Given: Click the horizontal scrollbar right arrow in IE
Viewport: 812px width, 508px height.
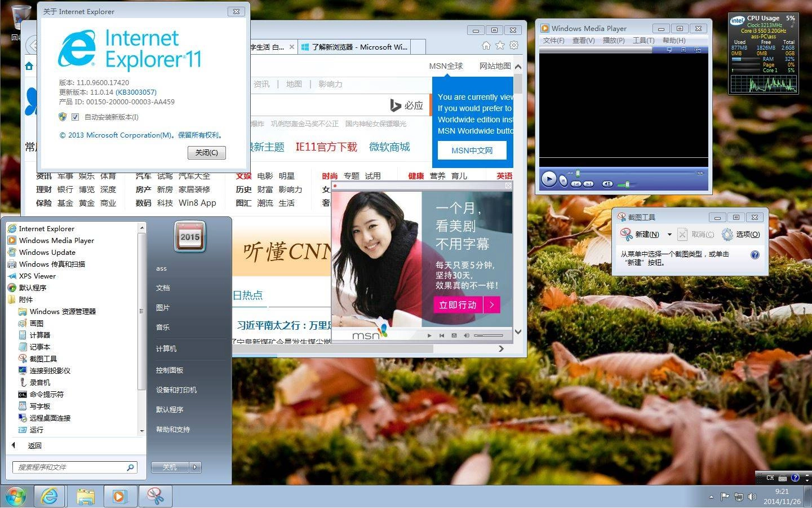Looking at the screenshot, I should (x=501, y=349).
